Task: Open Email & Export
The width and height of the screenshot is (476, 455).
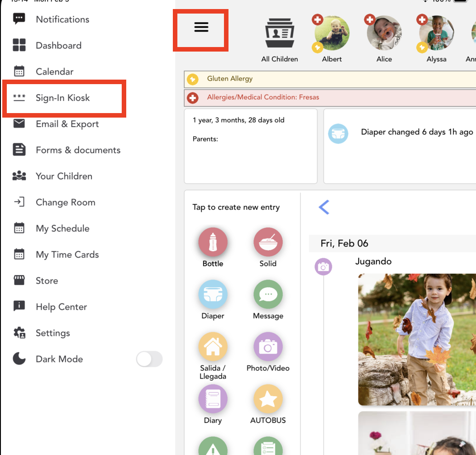Action: [x=67, y=124]
